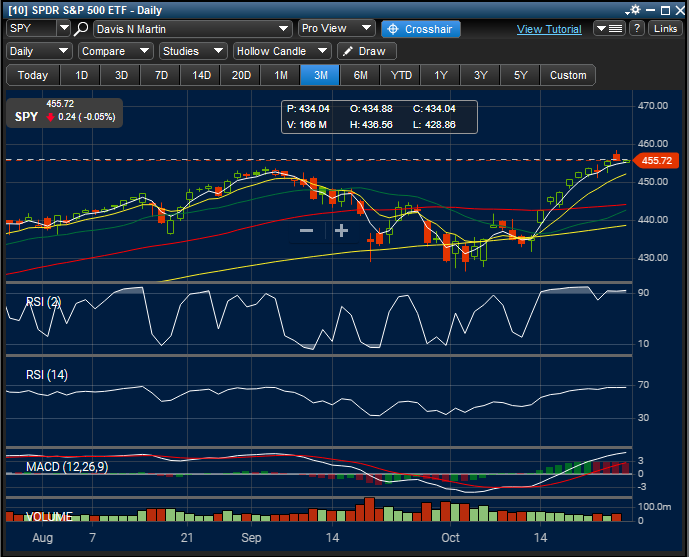
Task: Click the VOLUME study label
Action: click(x=49, y=517)
